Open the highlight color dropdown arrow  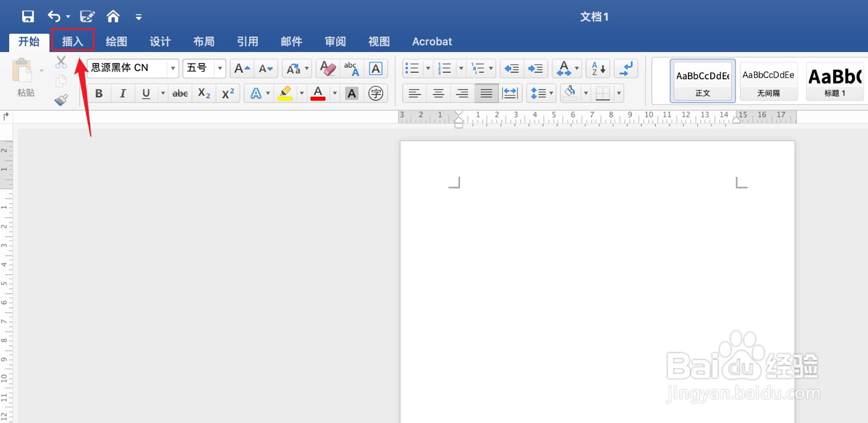point(302,93)
